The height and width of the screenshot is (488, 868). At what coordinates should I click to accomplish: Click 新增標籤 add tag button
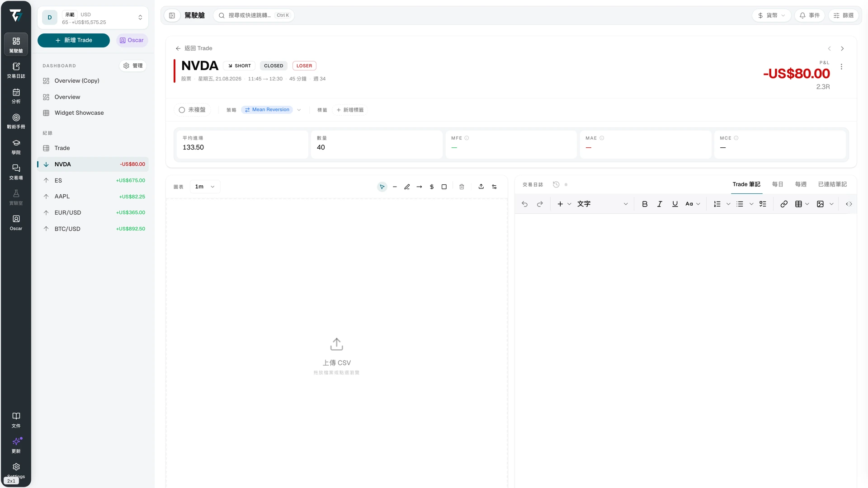[x=350, y=110]
